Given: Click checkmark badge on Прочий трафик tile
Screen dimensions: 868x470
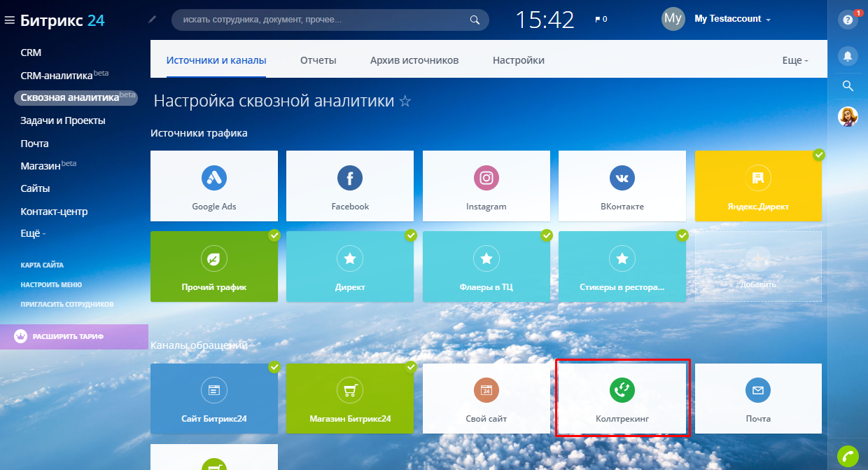Looking at the screenshot, I should [x=274, y=235].
